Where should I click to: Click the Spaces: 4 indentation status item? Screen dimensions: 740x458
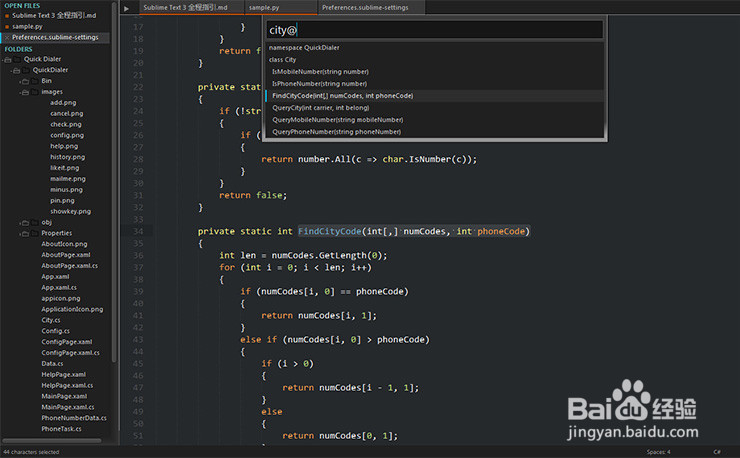[x=658, y=452]
